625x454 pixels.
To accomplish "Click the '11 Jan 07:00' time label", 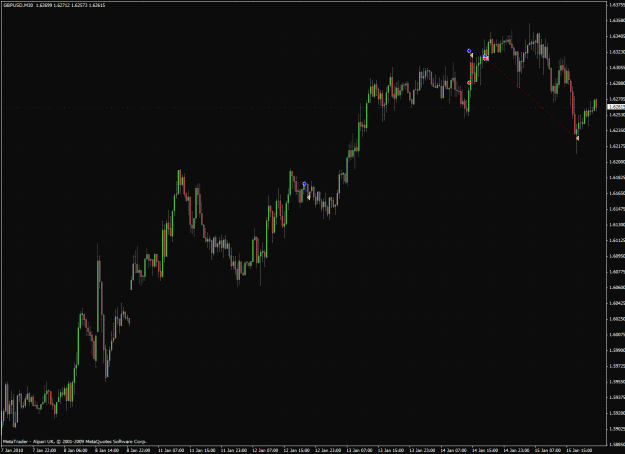I will pos(170,450).
